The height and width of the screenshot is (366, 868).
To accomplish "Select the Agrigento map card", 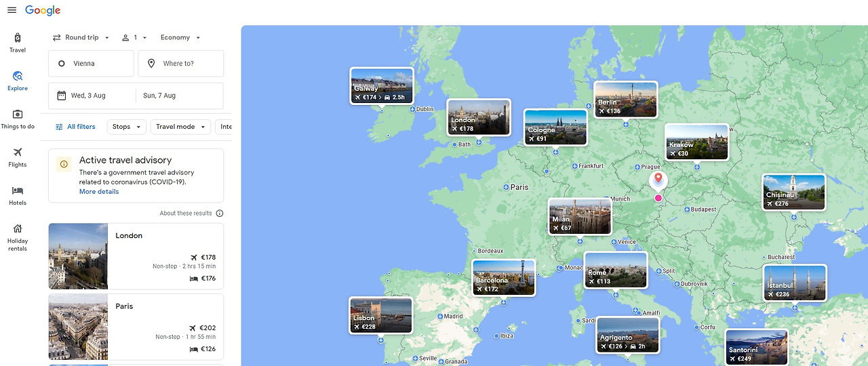I will pos(628,335).
